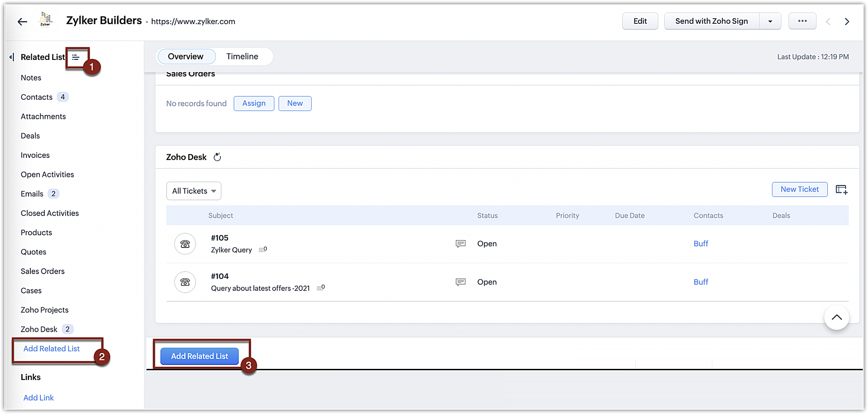Image resolution: width=868 pixels, height=414 pixels.
Task: Assign a sales order
Action: 254,103
